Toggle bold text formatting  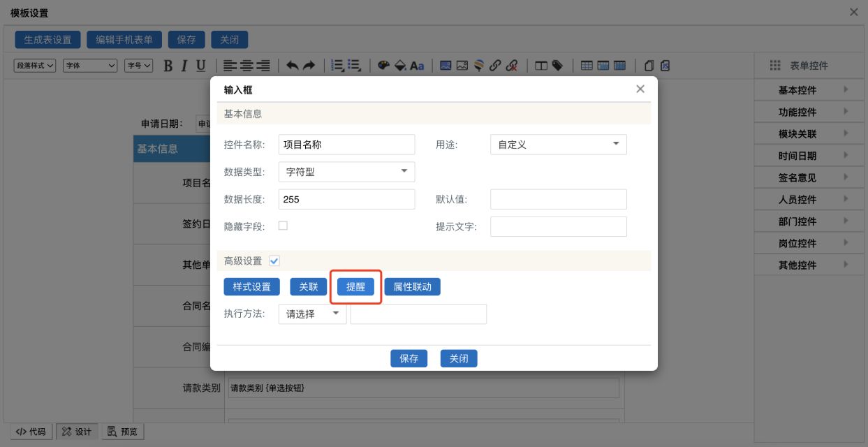pyautogui.click(x=168, y=66)
